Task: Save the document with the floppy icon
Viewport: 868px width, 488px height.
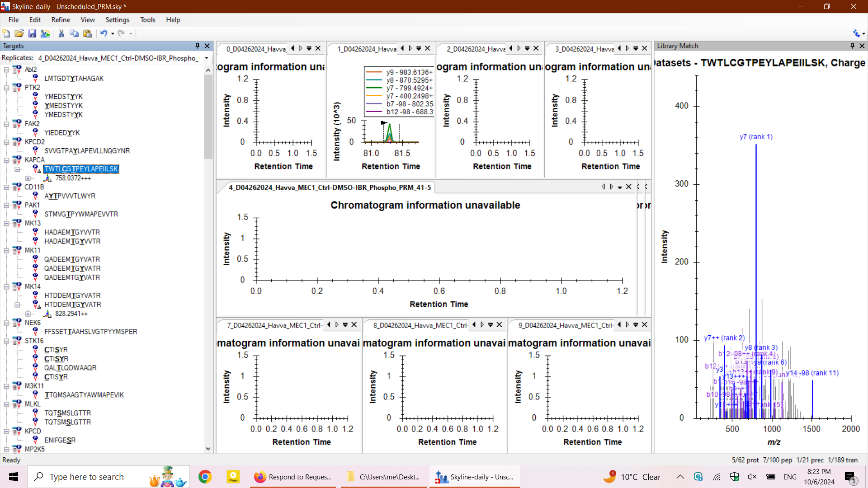Action: [x=32, y=33]
